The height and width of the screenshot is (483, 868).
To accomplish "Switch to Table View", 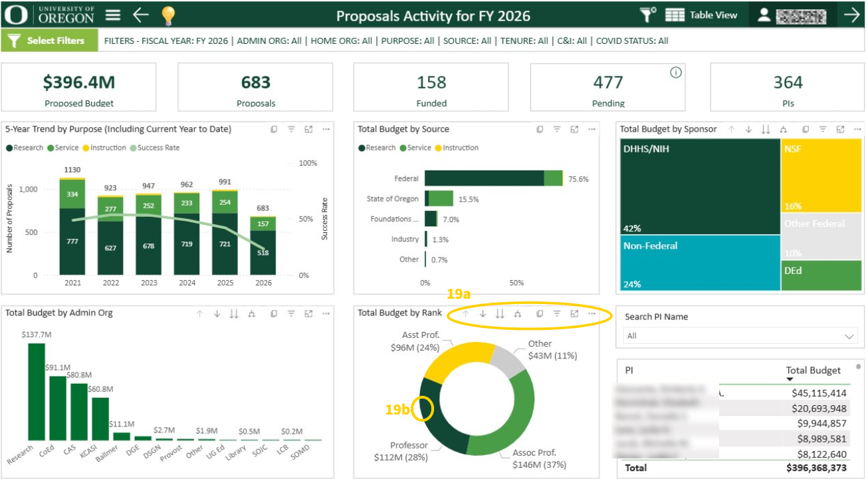I will point(701,15).
